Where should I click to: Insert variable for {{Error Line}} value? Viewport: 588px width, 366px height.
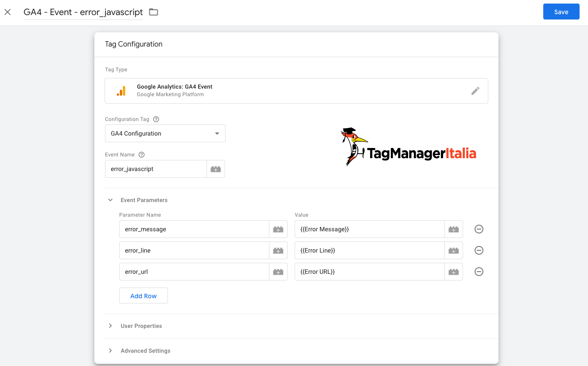pyautogui.click(x=454, y=250)
